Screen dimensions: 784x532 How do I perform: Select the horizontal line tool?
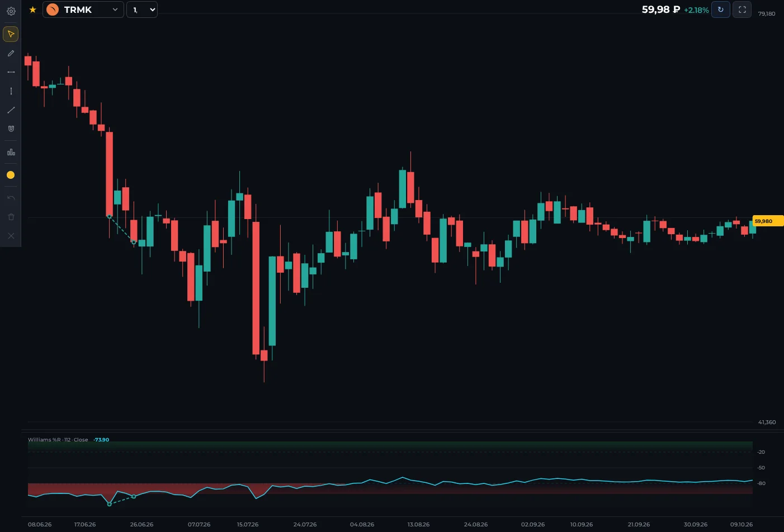(x=11, y=72)
